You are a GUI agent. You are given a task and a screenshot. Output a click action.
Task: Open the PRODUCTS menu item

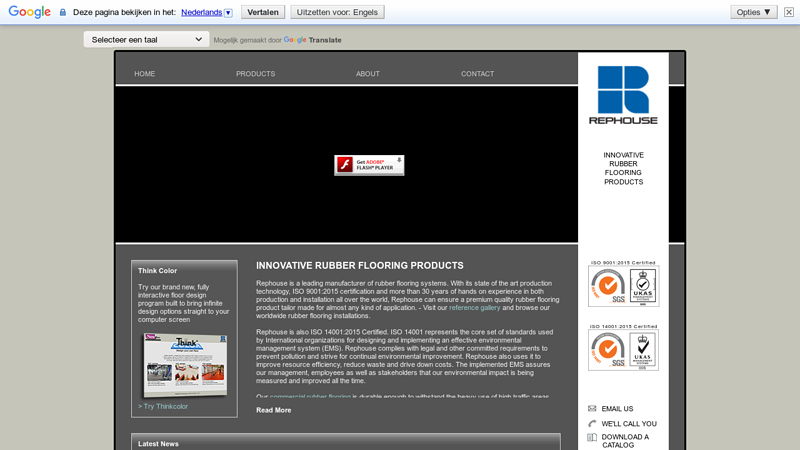tap(255, 74)
